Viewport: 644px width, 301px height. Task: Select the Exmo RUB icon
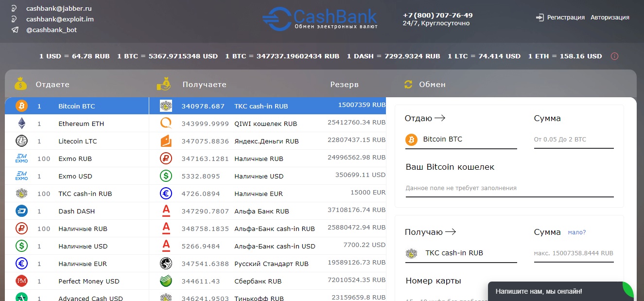(22, 159)
